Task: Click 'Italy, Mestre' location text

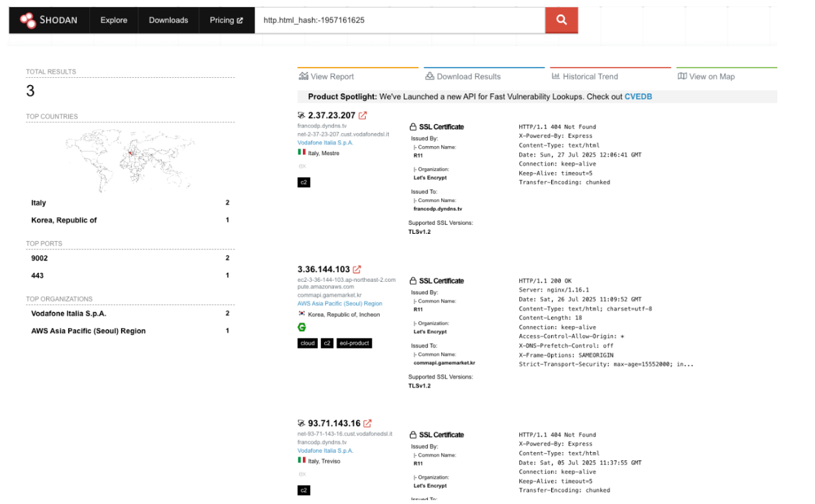Action: pos(324,153)
